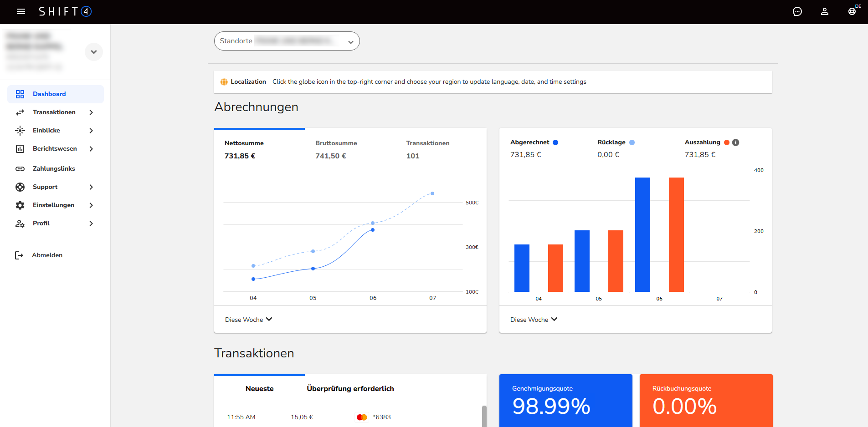
Task: Open Transaktionen menu item
Action: (56, 112)
